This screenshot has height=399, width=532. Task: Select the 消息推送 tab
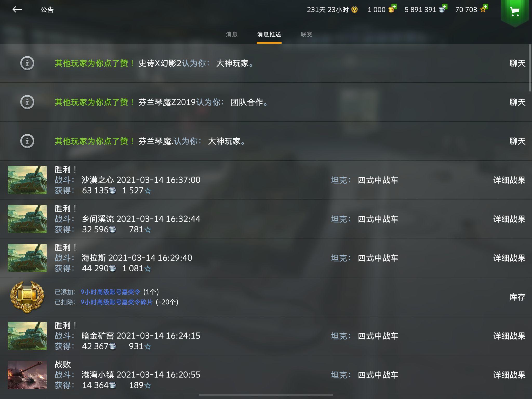(269, 34)
